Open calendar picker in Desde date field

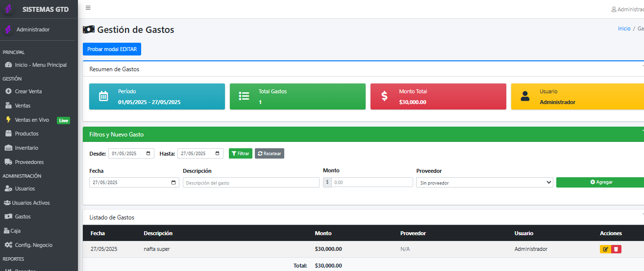149,154
